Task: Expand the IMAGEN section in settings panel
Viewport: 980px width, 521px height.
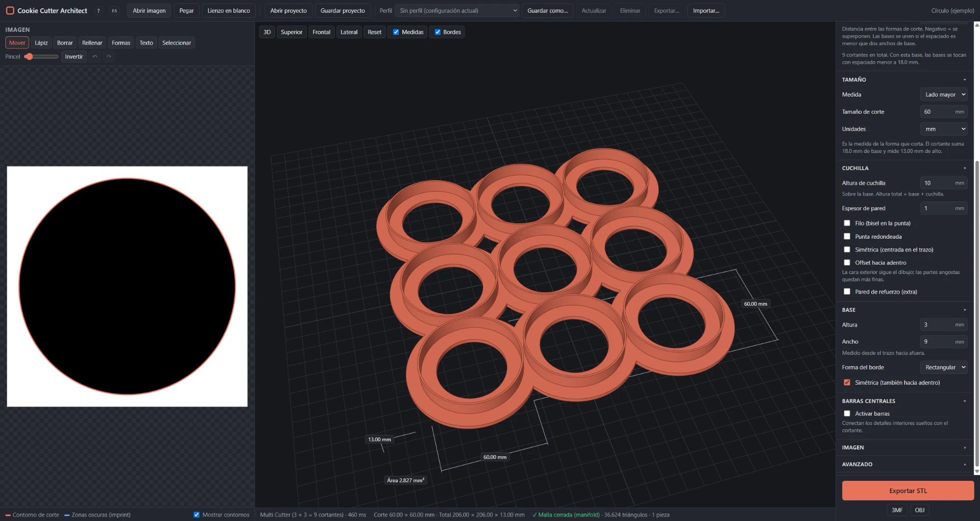Action: coord(904,447)
